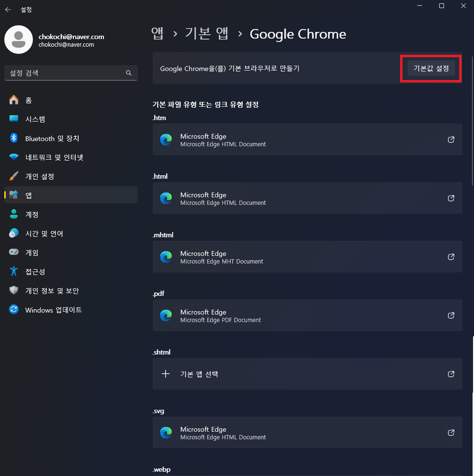Open external link icon in .htm row
Screen dimensions: 474x476
(451, 140)
